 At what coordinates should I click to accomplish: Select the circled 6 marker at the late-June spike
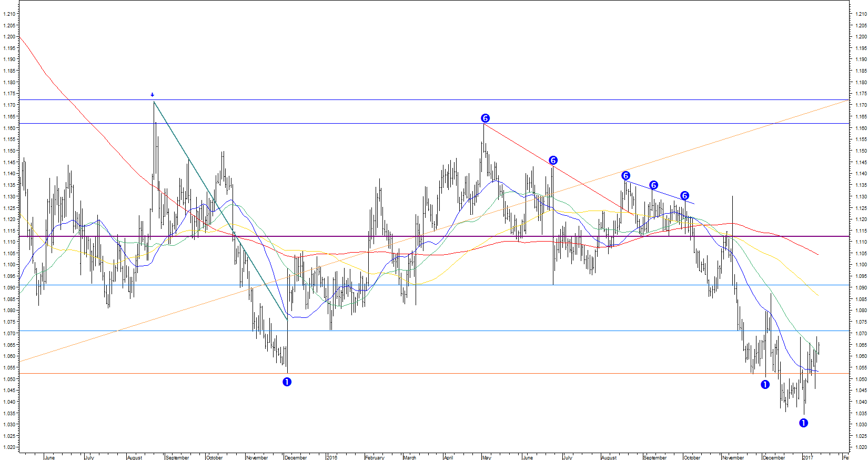coord(553,160)
